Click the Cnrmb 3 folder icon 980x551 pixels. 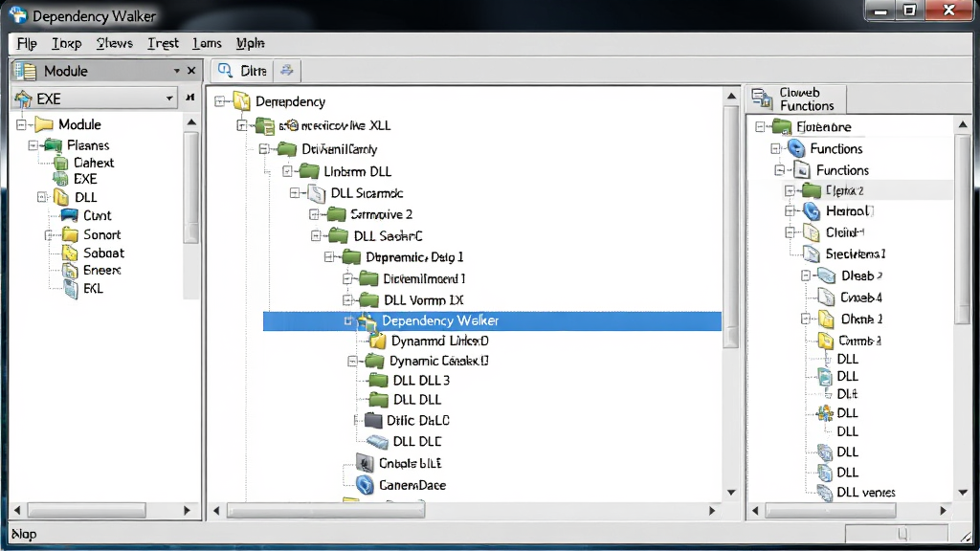coord(826,342)
